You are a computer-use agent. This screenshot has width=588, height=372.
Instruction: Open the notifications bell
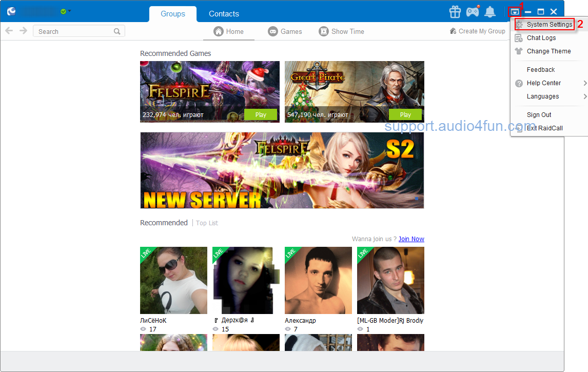[x=490, y=12]
